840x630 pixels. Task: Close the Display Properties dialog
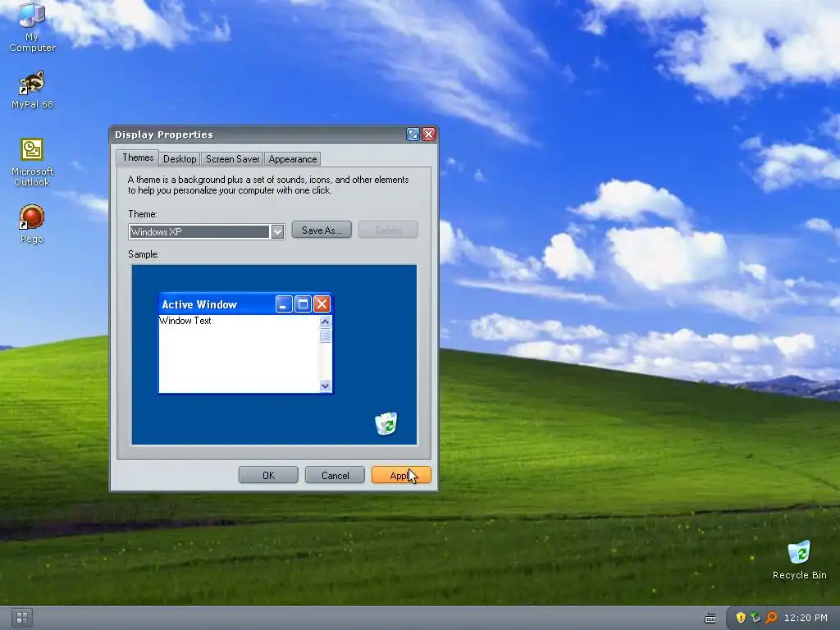click(428, 135)
